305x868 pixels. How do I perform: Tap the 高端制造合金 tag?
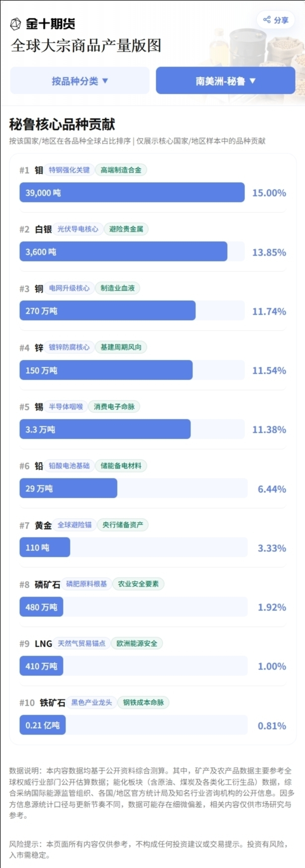121,170
